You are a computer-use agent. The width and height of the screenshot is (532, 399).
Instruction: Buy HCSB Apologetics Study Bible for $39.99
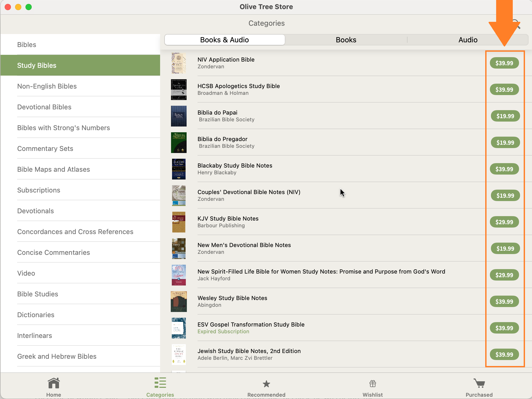coord(504,90)
